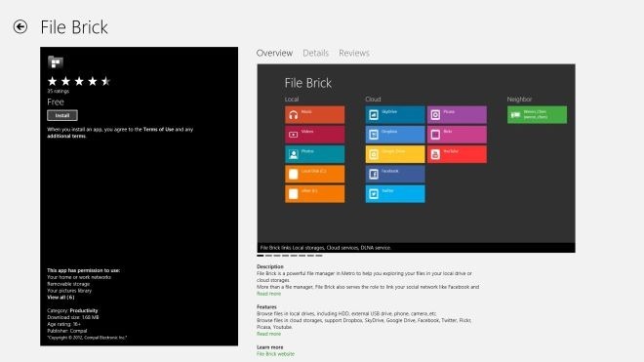The height and width of the screenshot is (362, 644).
Task: Click the 'Description' heading
Action: [270, 266]
